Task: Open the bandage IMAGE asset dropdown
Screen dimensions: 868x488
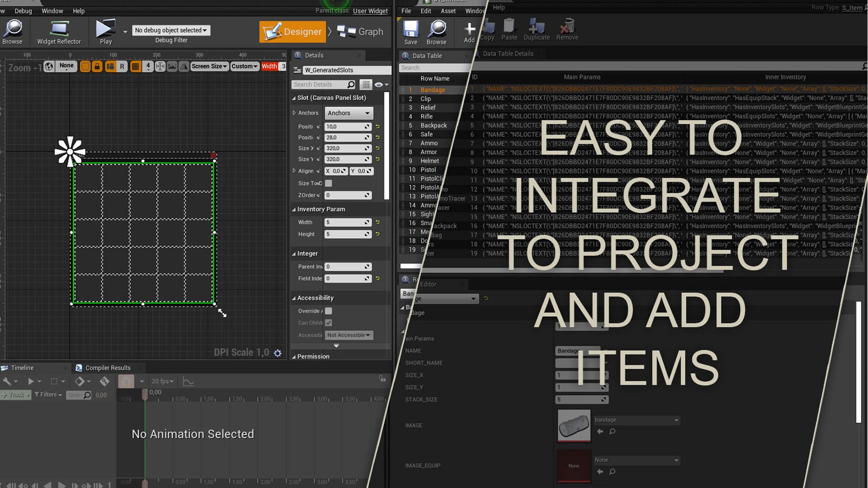Action: 637,420
